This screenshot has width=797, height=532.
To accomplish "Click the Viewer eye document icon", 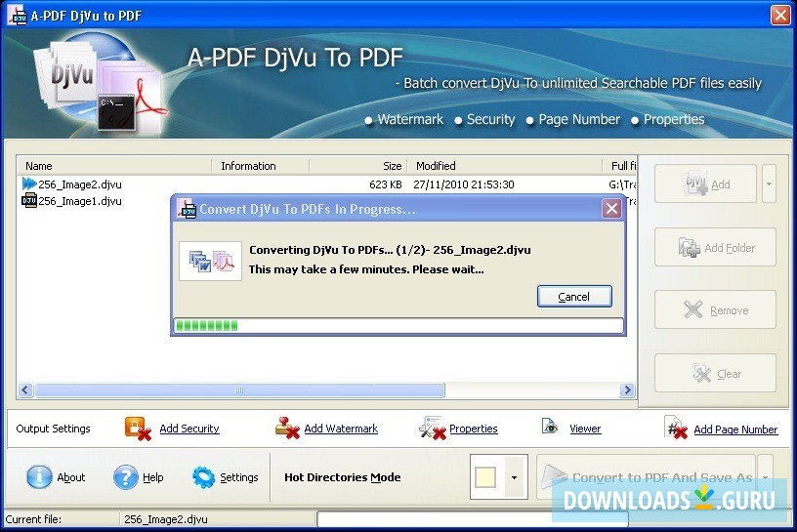I will tap(550, 427).
